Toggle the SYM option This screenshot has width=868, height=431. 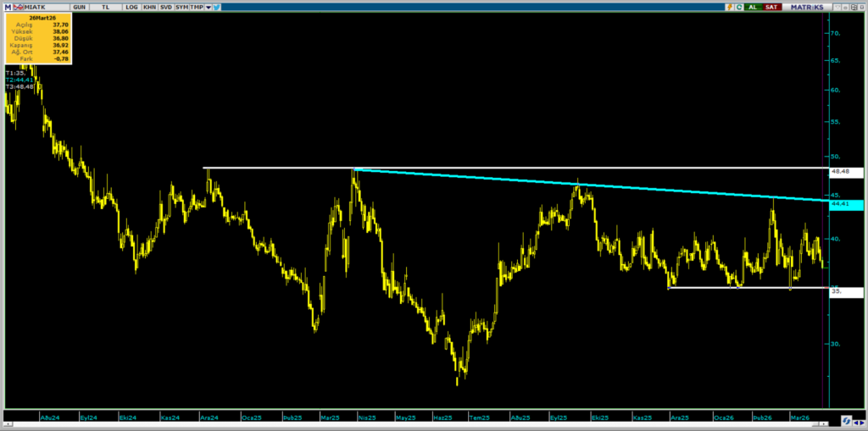tap(181, 7)
